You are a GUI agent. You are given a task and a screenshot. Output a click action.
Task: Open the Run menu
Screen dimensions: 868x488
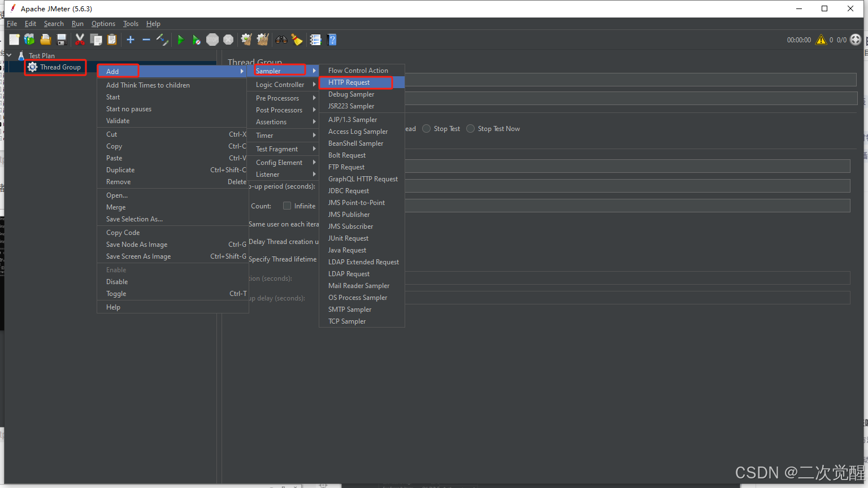click(x=77, y=24)
